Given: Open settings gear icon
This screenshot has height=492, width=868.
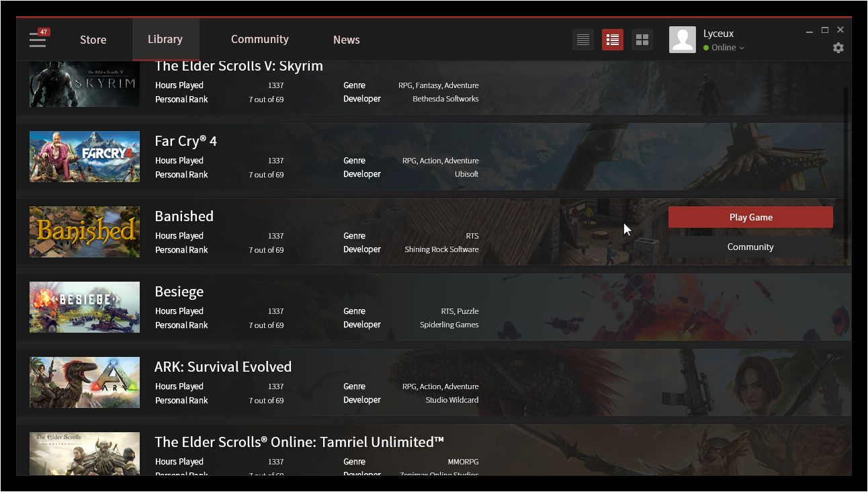Looking at the screenshot, I should pos(838,48).
